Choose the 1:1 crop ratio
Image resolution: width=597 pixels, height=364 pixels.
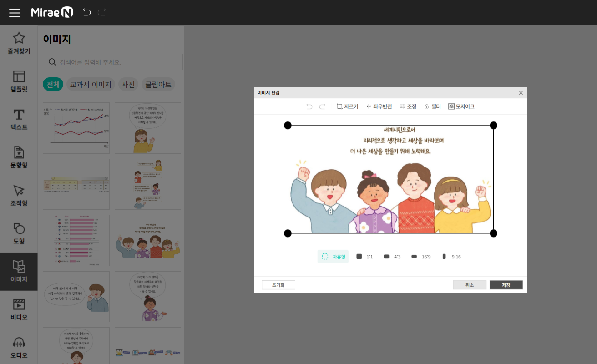coord(364,257)
